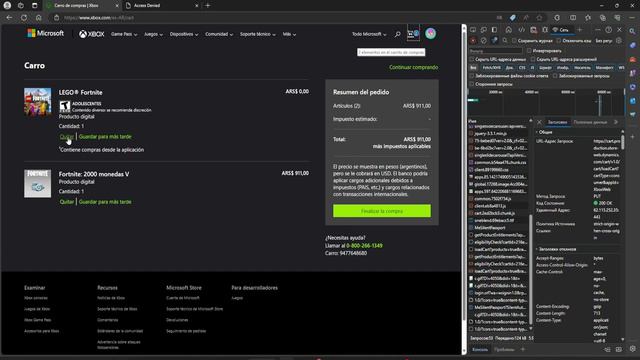Toggle DevTools device emulation icon
Screen dimensions: 640x360
point(483,30)
